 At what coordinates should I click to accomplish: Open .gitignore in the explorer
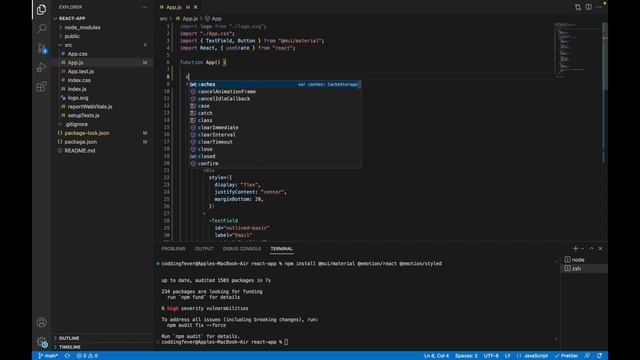click(76, 124)
